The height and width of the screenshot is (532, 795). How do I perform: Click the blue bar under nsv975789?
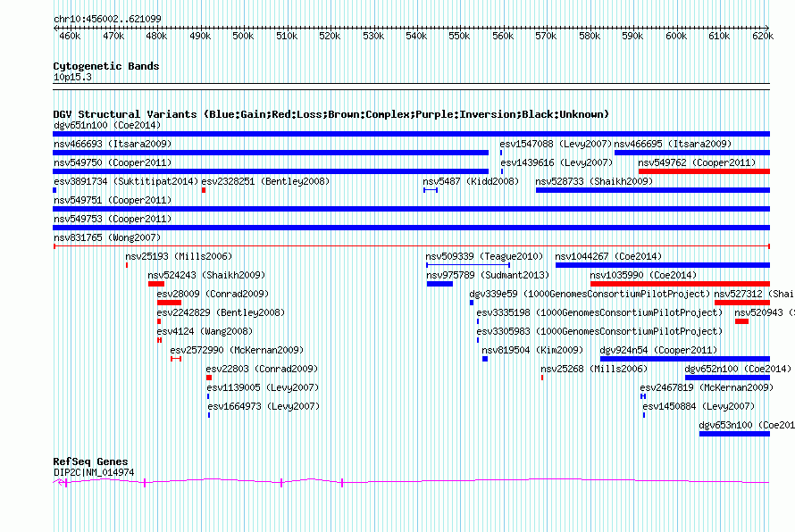pyautogui.click(x=439, y=284)
